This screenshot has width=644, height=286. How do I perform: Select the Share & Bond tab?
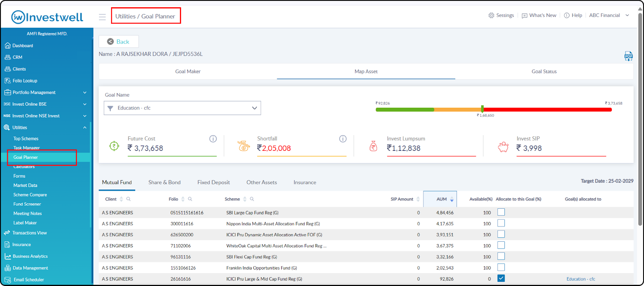164,183
